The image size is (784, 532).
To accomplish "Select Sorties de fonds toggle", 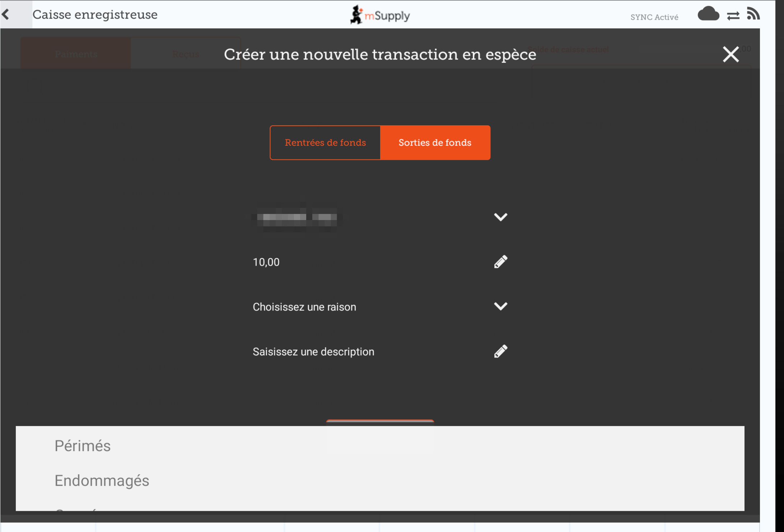I will [x=435, y=143].
